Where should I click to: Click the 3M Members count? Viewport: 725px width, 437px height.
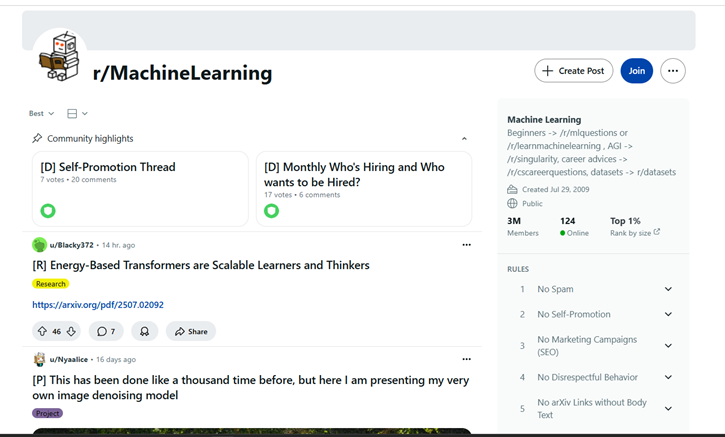522,227
